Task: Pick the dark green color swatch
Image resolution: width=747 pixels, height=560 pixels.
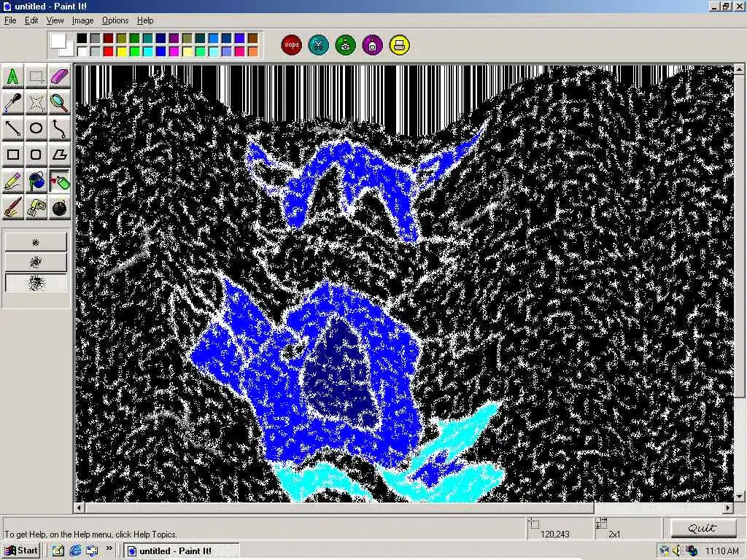Action: [x=135, y=38]
